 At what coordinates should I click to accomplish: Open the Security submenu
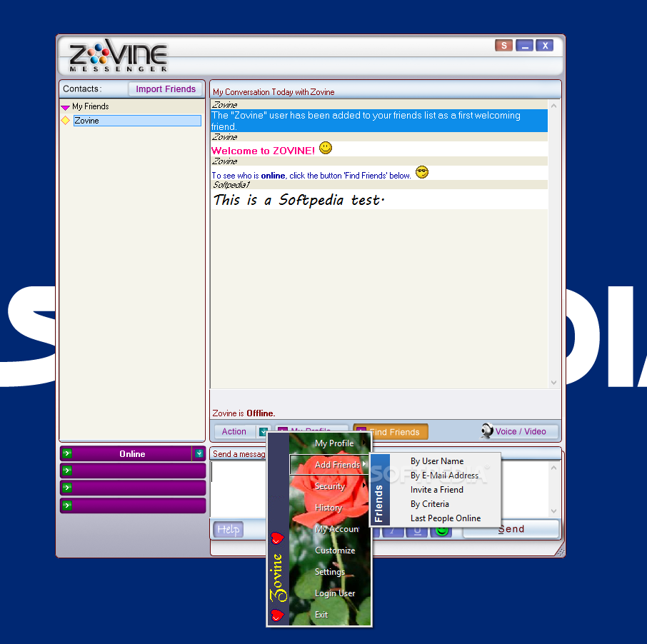click(x=331, y=486)
